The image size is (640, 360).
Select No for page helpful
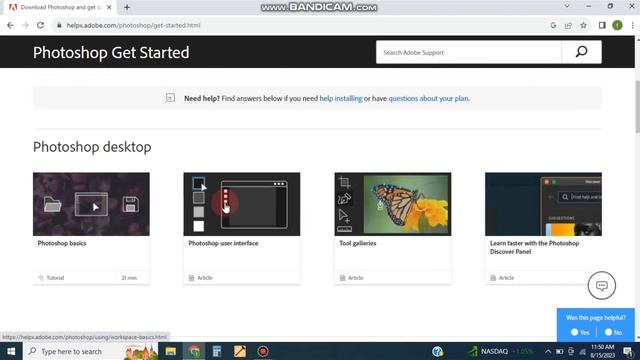click(613, 332)
